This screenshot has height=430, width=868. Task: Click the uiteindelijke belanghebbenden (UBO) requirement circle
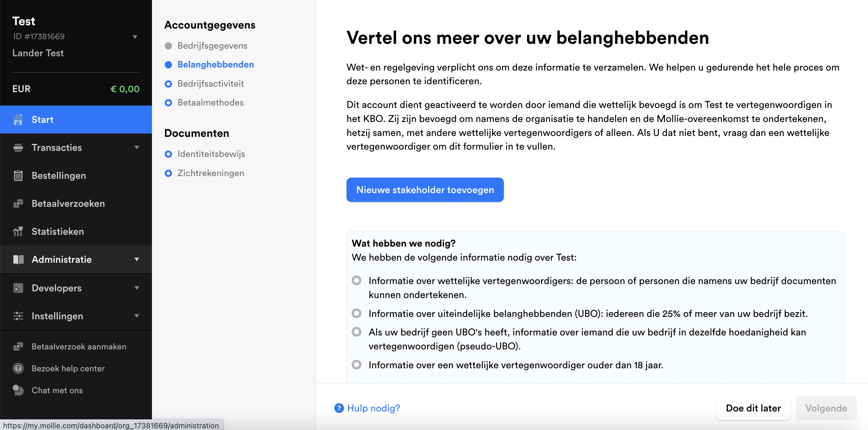pos(356,313)
